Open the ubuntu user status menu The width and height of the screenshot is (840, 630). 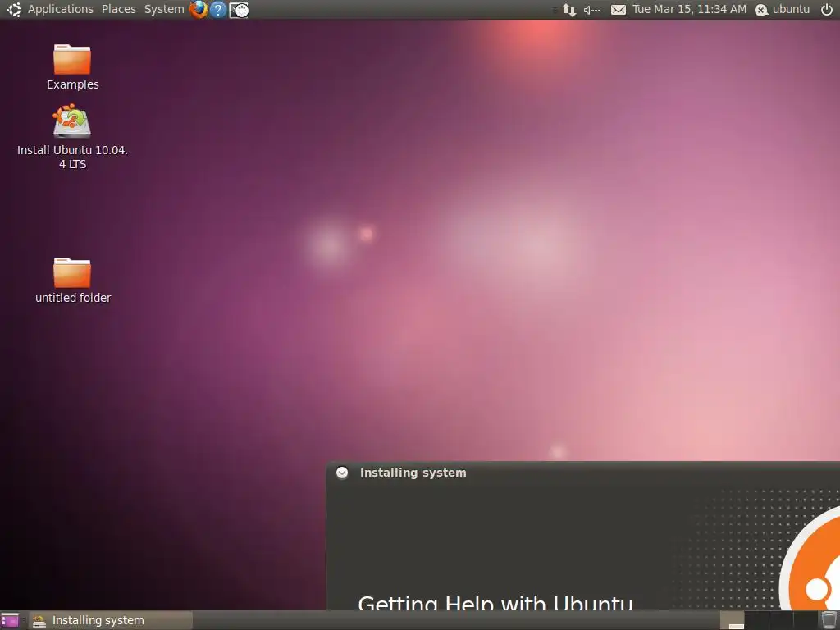[x=782, y=10]
